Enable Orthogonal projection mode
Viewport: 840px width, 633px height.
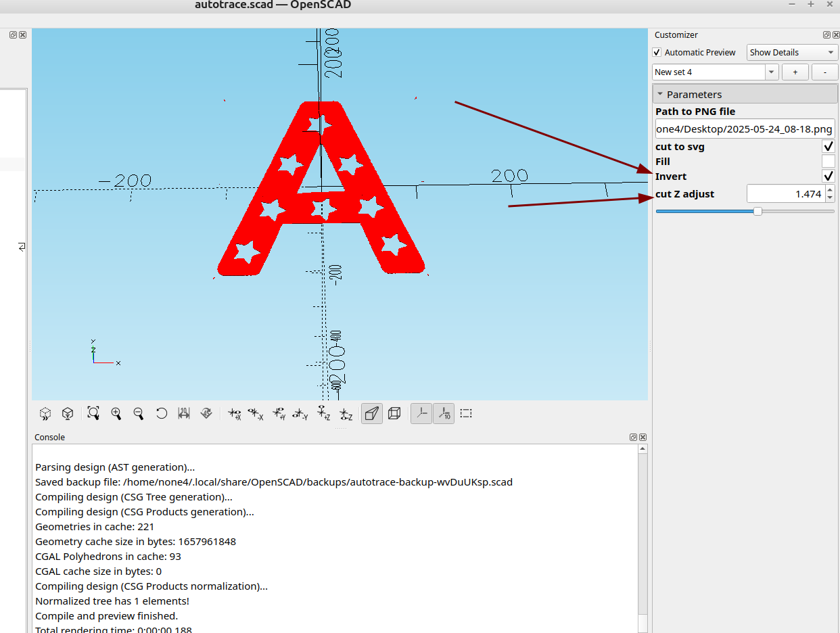coord(394,413)
